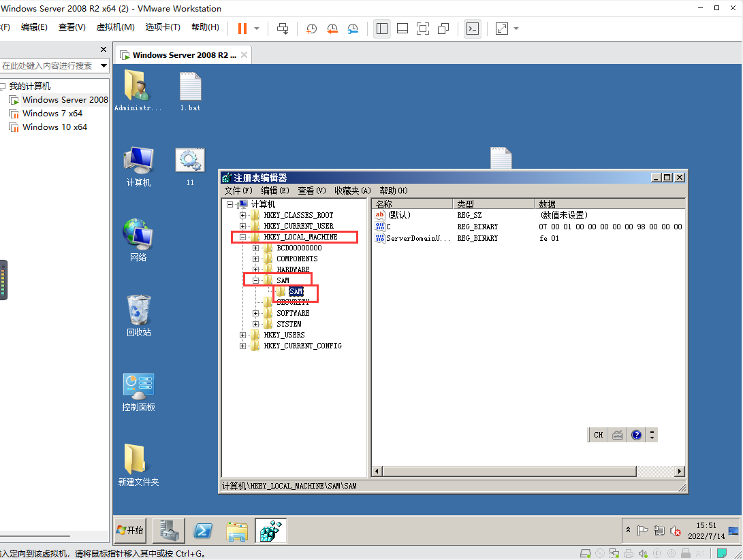Toggle the thumbnail bar view icon

tap(402, 29)
